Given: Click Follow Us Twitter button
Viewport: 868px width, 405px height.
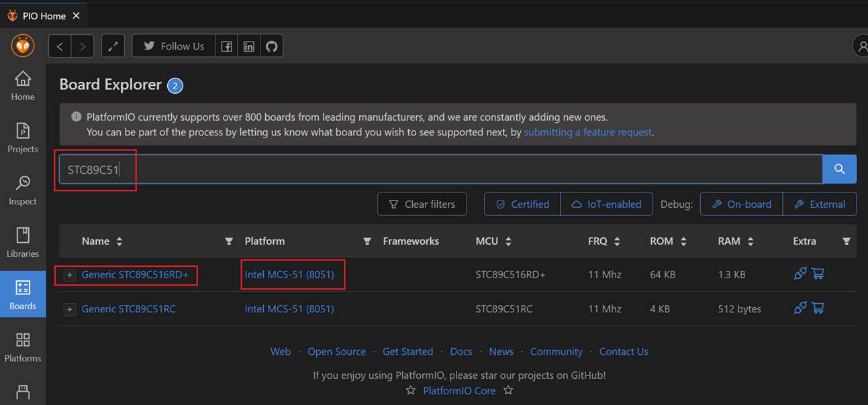Looking at the screenshot, I should 173,46.
